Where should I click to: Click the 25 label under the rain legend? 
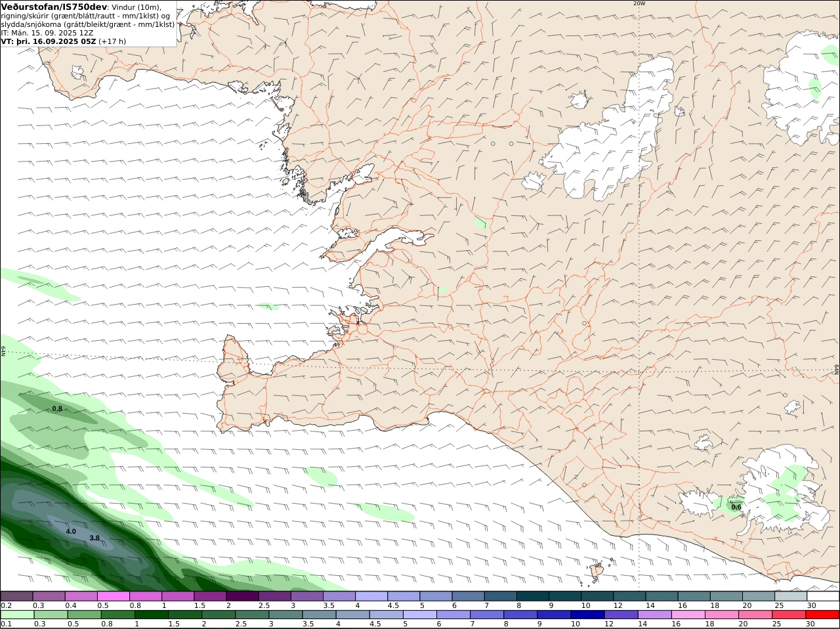coord(777,624)
